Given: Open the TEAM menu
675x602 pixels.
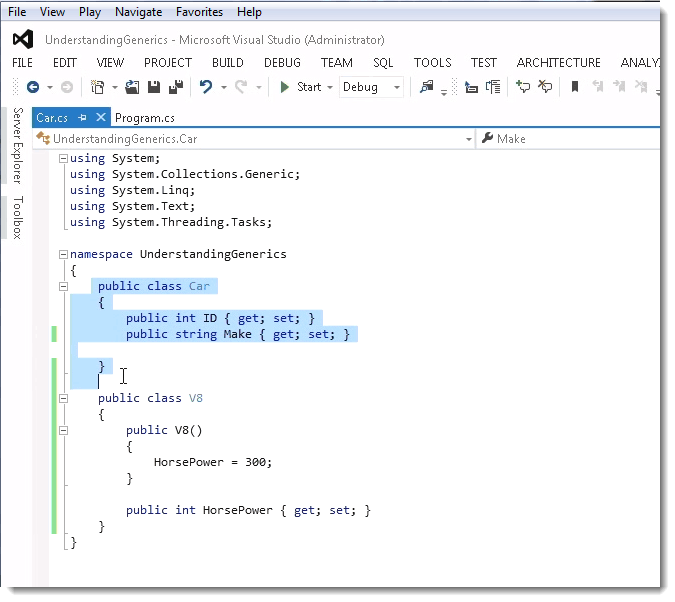Looking at the screenshot, I should [x=337, y=63].
